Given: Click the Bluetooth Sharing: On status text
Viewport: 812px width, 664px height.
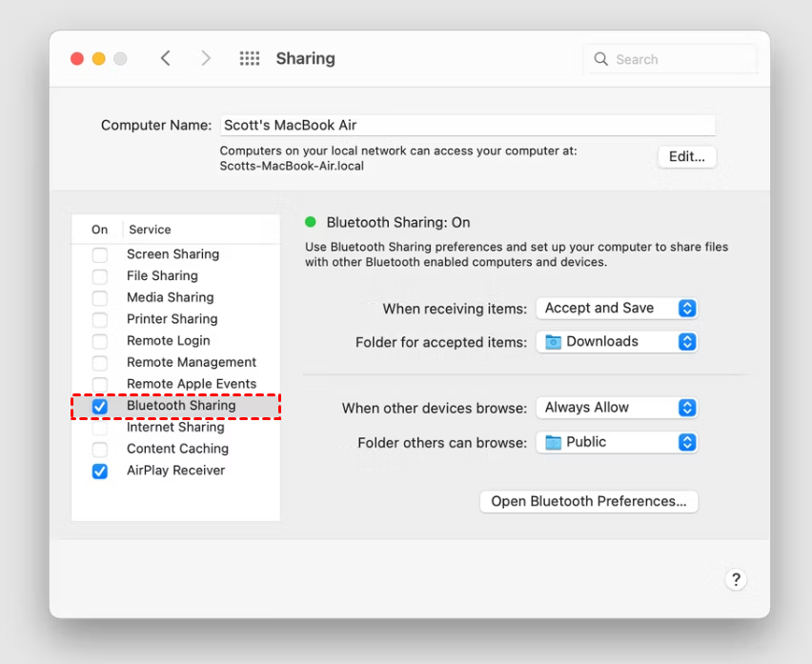Looking at the screenshot, I should (x=398, y=223).
